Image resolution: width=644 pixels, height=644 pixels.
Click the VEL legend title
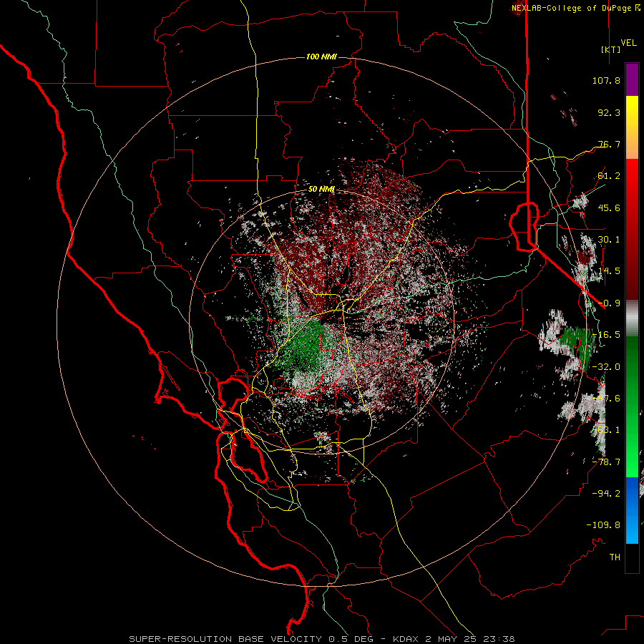point(628,43)
